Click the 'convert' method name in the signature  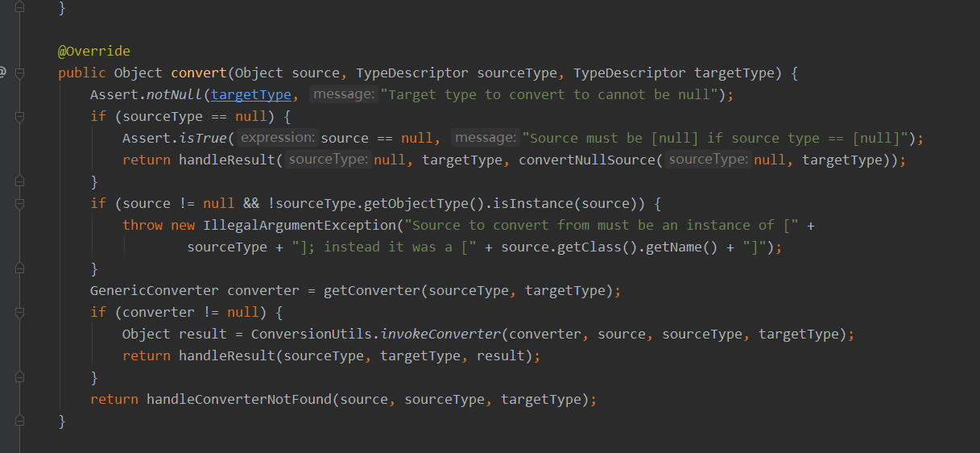click(x=199, y=73)
